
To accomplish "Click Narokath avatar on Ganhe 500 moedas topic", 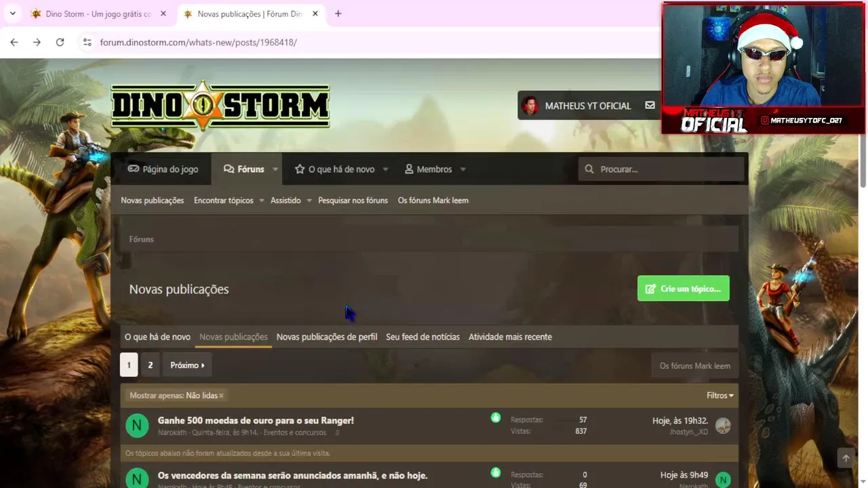I will (x=137, y=426).
